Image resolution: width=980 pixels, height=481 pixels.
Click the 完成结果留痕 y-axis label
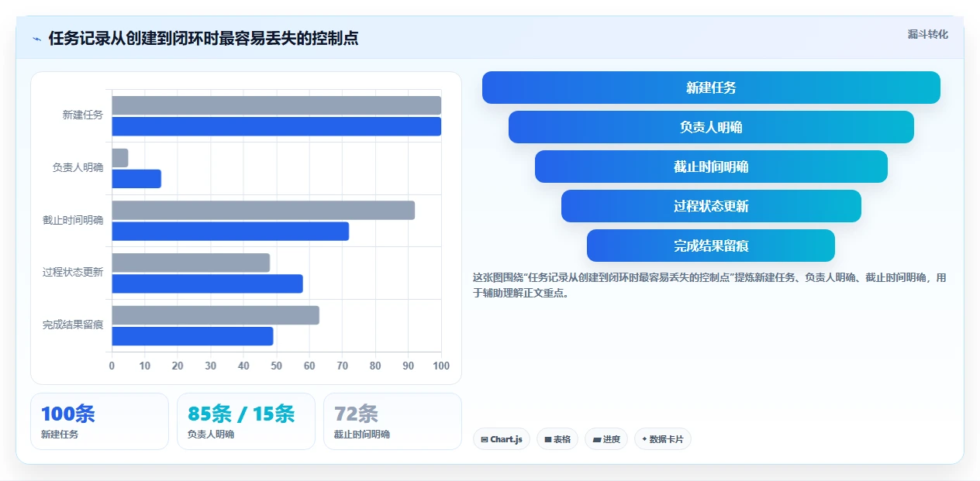click(x=73, y=325)
